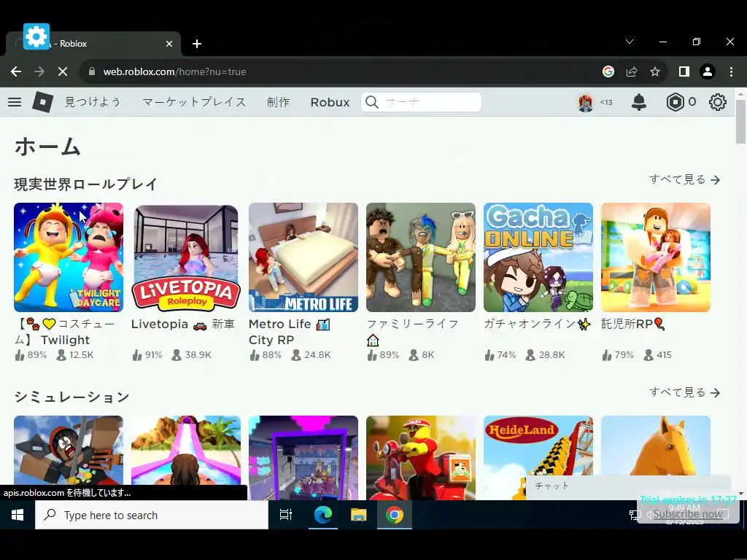The width and height of the screenshot is (747, 560).
Task: Click the Livetopia Roleplay thumbnail
Action: (x=186, y=257)
